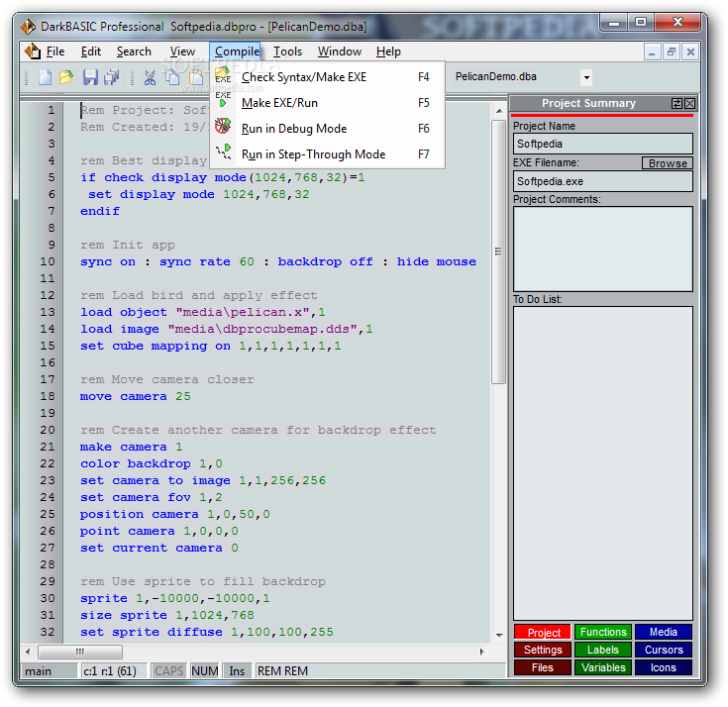Image resolution: width=728 pixels, height=707 pixels.
Task: Switch to the Media panel button
Action: 663,632
